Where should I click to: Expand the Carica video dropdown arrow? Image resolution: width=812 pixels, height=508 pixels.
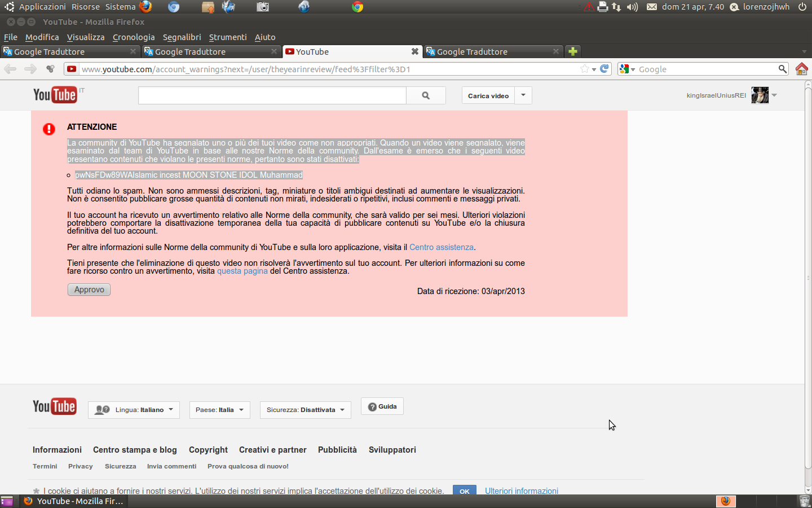point(523,95)
